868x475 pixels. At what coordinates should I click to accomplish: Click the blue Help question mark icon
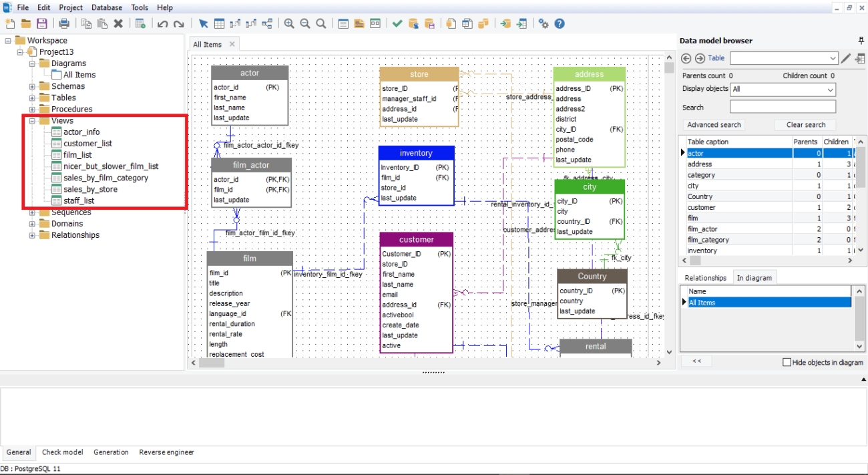point(560,23)
